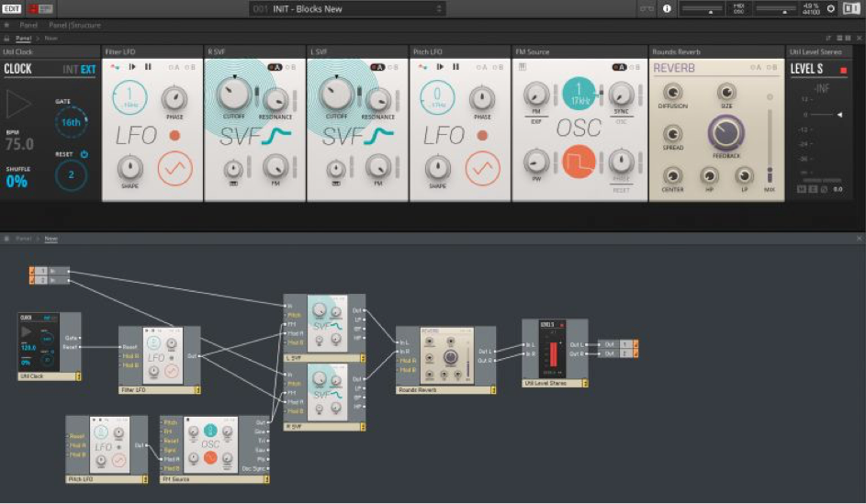Toggle the Clock Reset power button
This screenshot has height=504, width=866.
click(84, 154)
